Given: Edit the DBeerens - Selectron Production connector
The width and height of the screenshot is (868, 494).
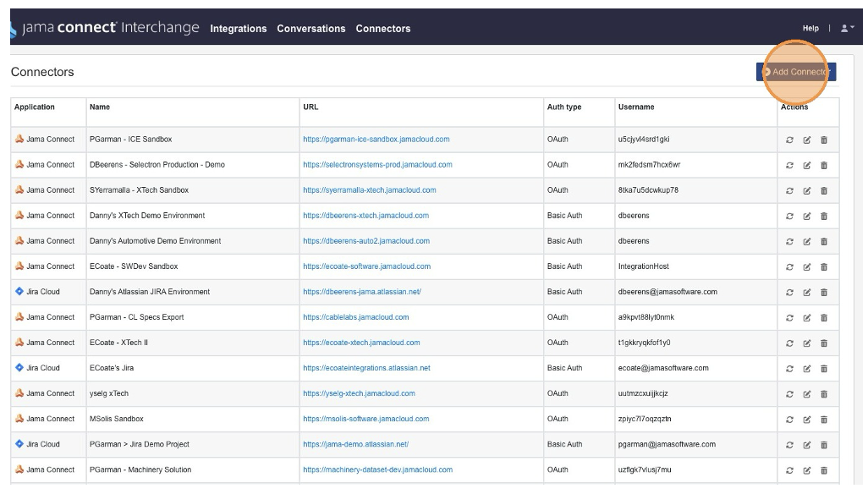Looking at the screenshot, I should [x=806, y=166].
